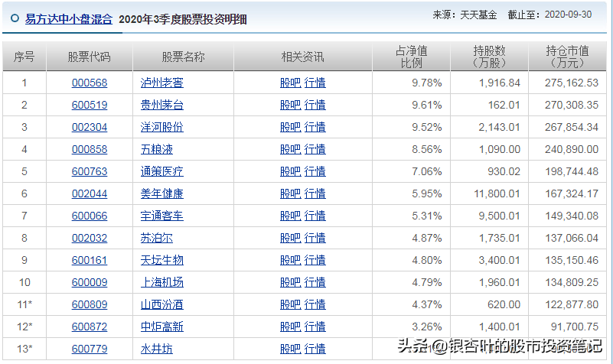Open 股吧 for 苏泊尔 row

tap(291, 238)
